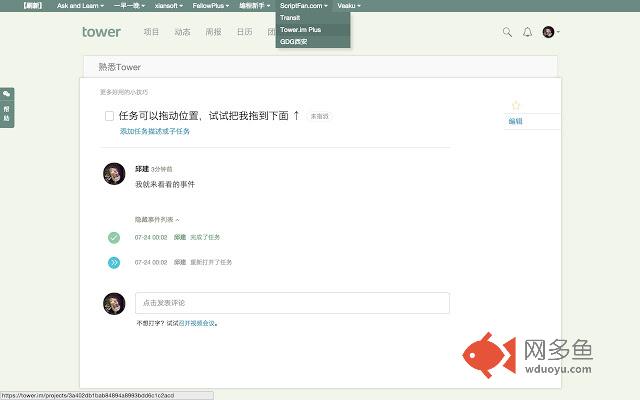Image resolution: width=640 pixels, height=400 pixels.
Task: Expand the Ask and Learn bookmark folder
Action: (x=79, y=5)
